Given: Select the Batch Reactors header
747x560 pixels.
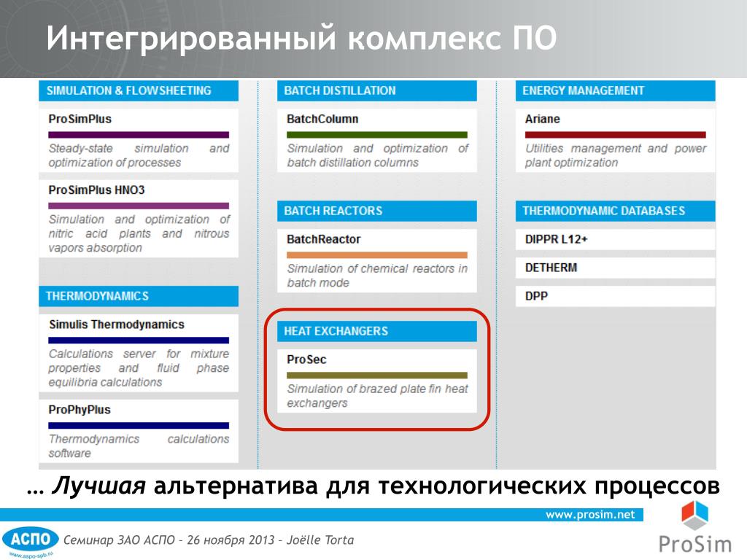Looking at the screenshot, I should coord(377,211).
